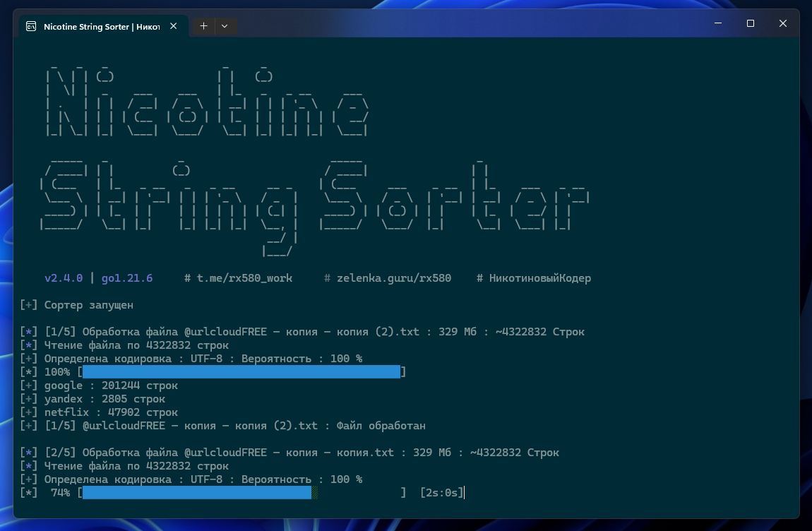
Task: Click the 'go1.21.6' text
Action: [x=127, y=278]
